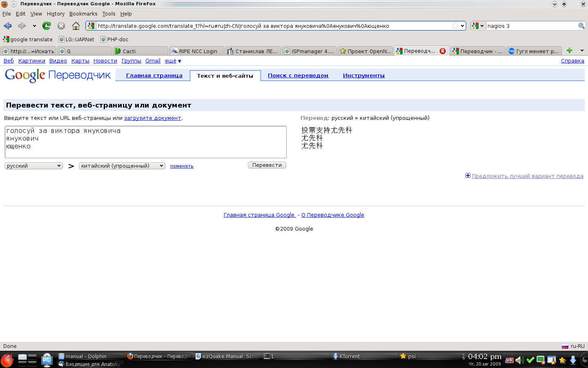The width and height of the screenshot is (588, 368).
Task: Open the Tools menu
Action: point(109,13)
